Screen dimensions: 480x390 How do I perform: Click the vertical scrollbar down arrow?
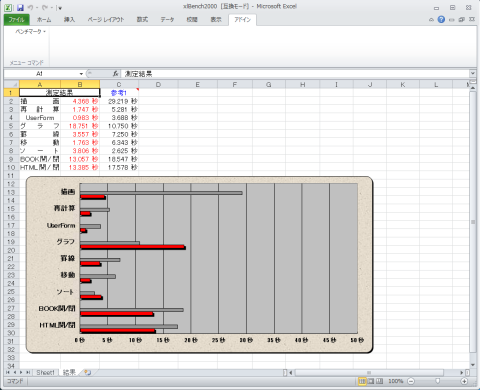(x=473, y=365)
